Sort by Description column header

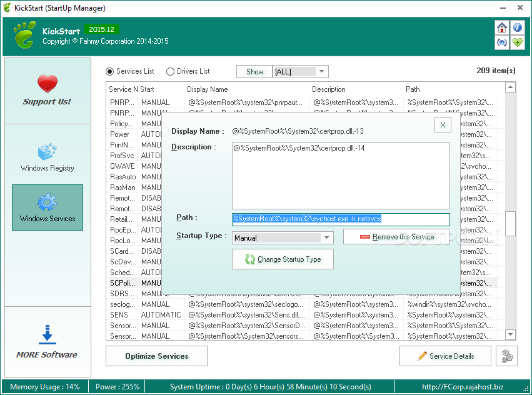pyautogui.click(x=328, y=89)
